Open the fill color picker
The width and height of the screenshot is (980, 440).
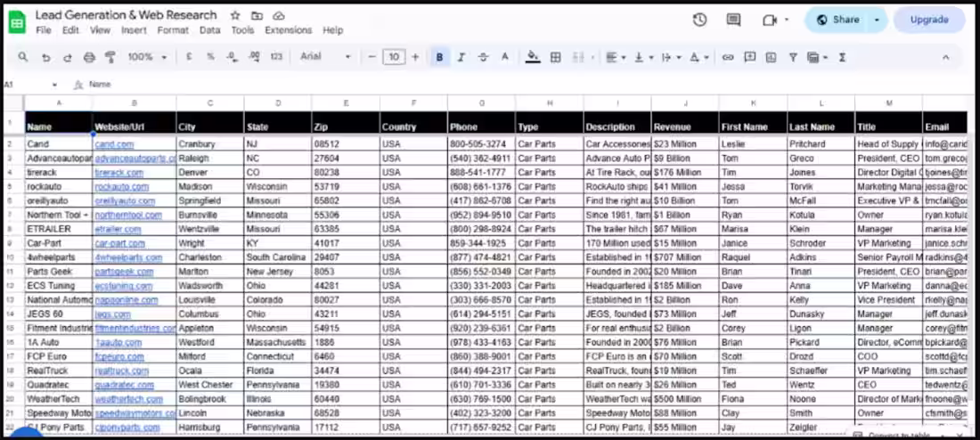(533, 57)
